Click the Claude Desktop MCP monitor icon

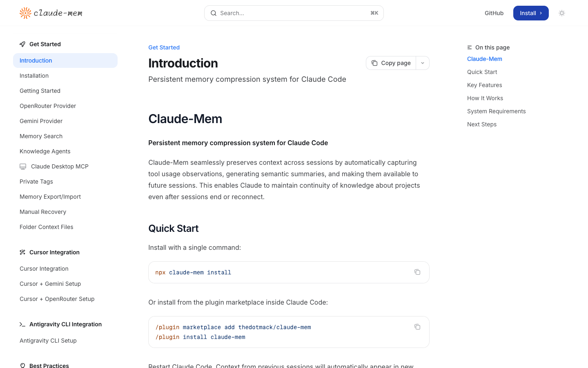(x=23, y=166)
